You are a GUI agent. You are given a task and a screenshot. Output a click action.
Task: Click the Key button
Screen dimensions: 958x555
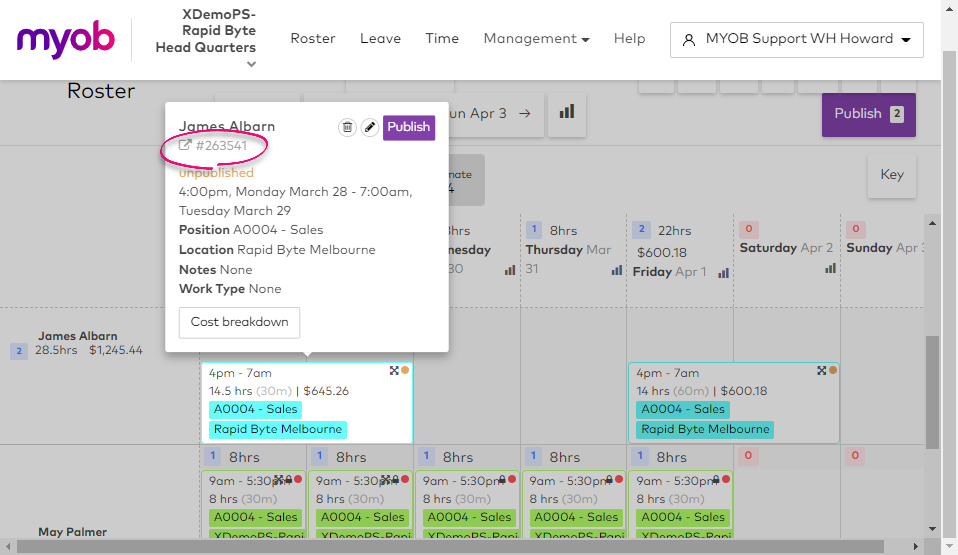tap(891, 175)
